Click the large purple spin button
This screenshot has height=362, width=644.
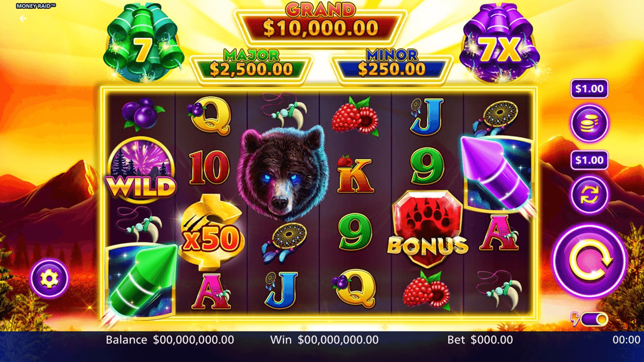(589, 260)
